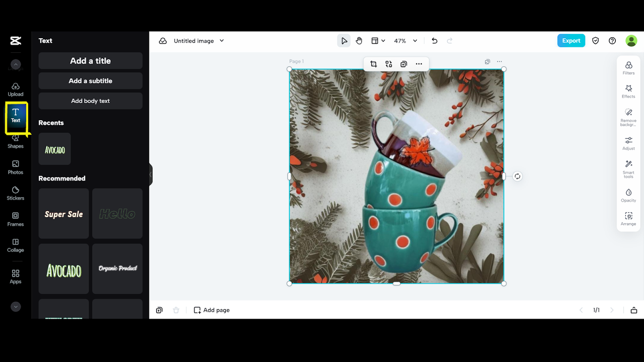Duplicate the page using the page header icon
The image size is (644, 362).
tap(488, 62)
